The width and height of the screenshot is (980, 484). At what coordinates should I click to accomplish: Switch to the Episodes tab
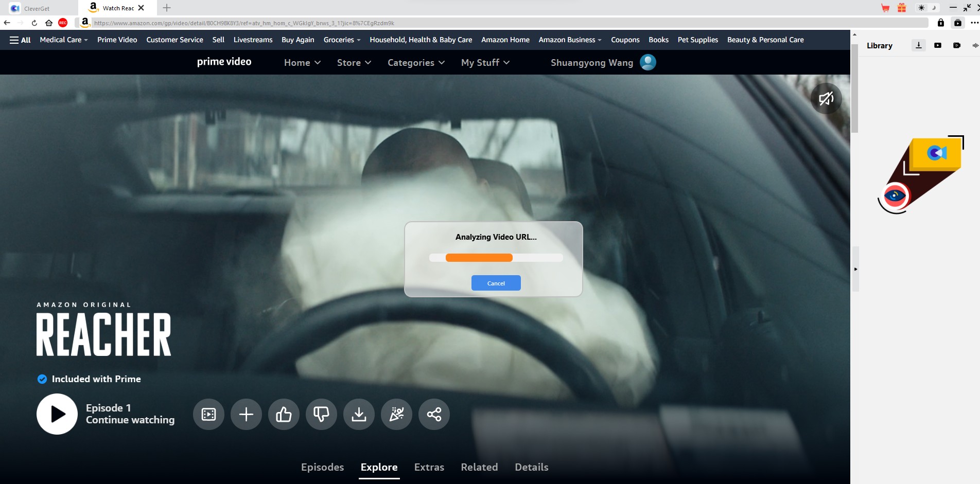point(322,467)
